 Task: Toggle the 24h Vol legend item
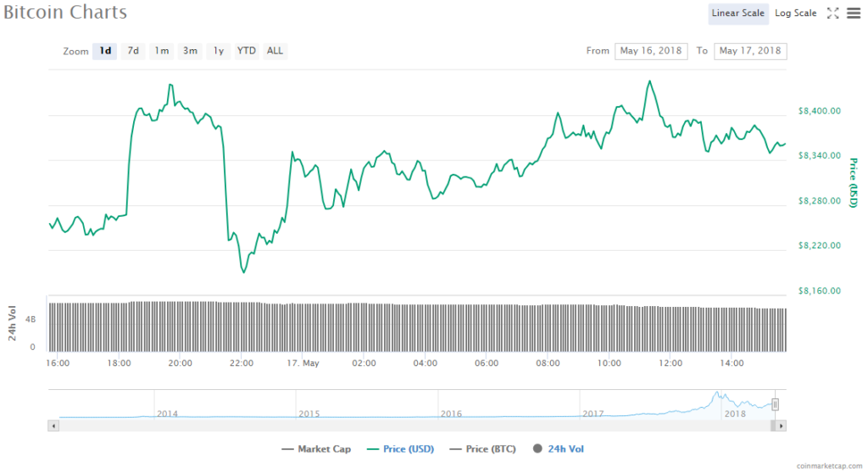558,448
